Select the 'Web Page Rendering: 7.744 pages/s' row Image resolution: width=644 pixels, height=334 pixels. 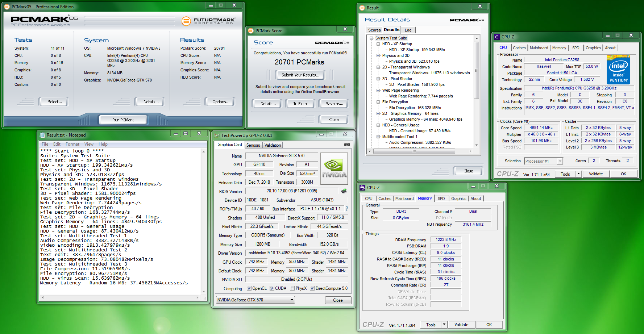point(421,96)
